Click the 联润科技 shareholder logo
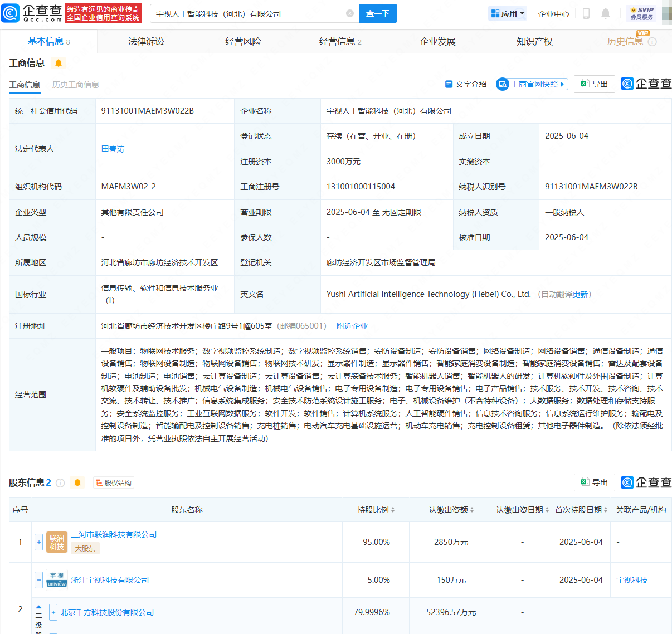Image resolution: width=672 pixels, height=634 pixels. click(x=57, y=542)
